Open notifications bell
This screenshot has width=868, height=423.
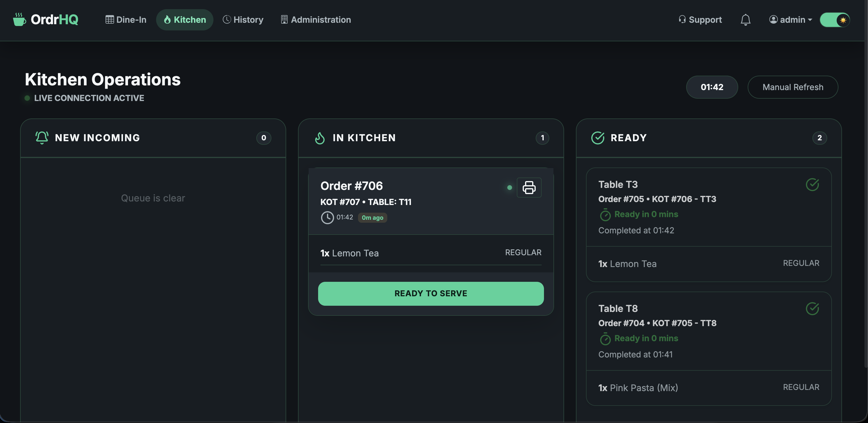click(745, 20)
